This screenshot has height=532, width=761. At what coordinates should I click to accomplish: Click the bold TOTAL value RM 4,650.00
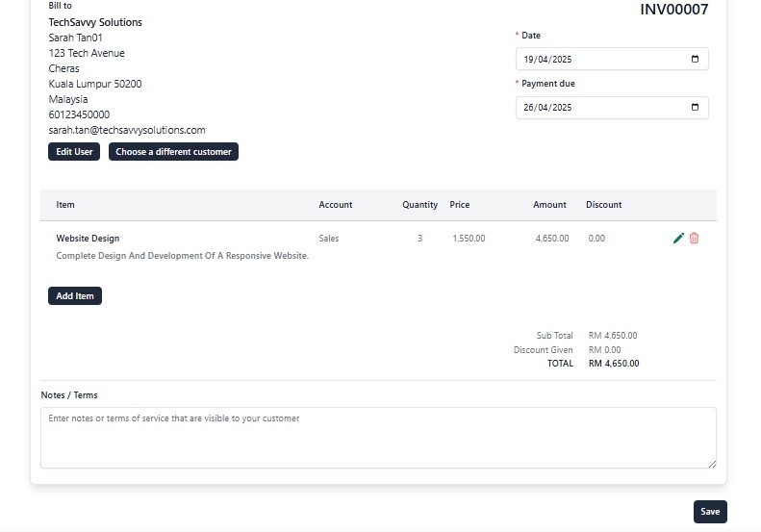pyautogui.click(x=614, y=364)
